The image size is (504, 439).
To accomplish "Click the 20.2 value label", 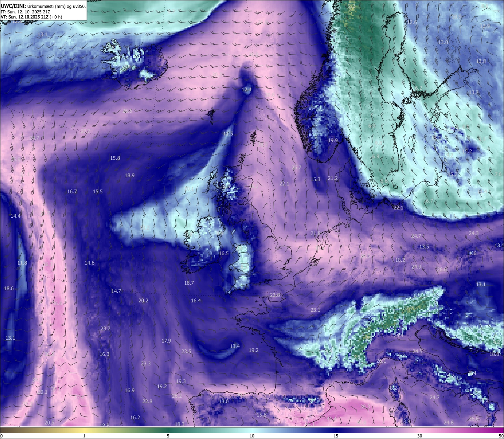I will click(x=143, y=301).
